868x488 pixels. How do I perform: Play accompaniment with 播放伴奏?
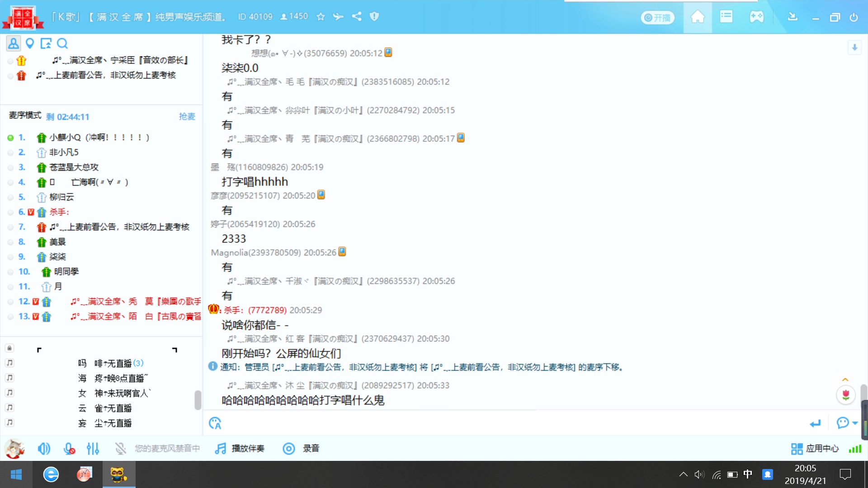(240, 449)
